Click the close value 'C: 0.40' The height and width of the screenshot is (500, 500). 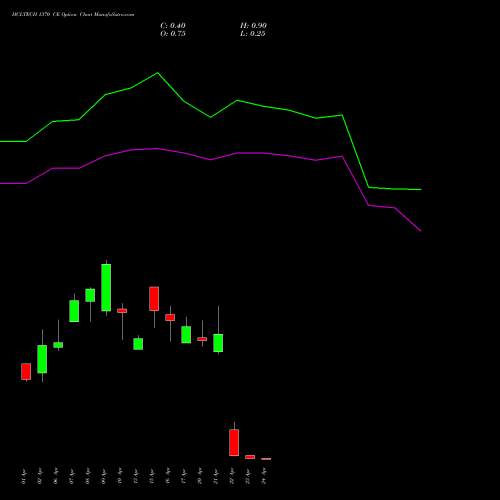coord(173,26)
